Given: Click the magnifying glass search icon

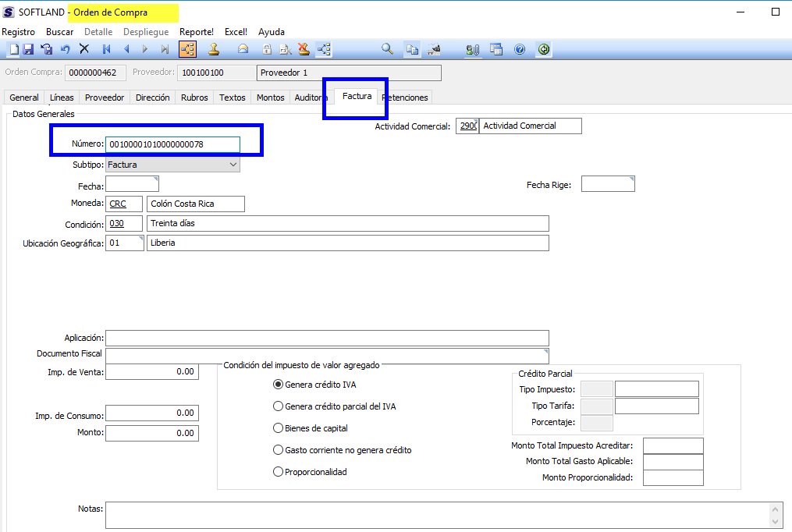Looking at the screenshot, I should [387, 49].
